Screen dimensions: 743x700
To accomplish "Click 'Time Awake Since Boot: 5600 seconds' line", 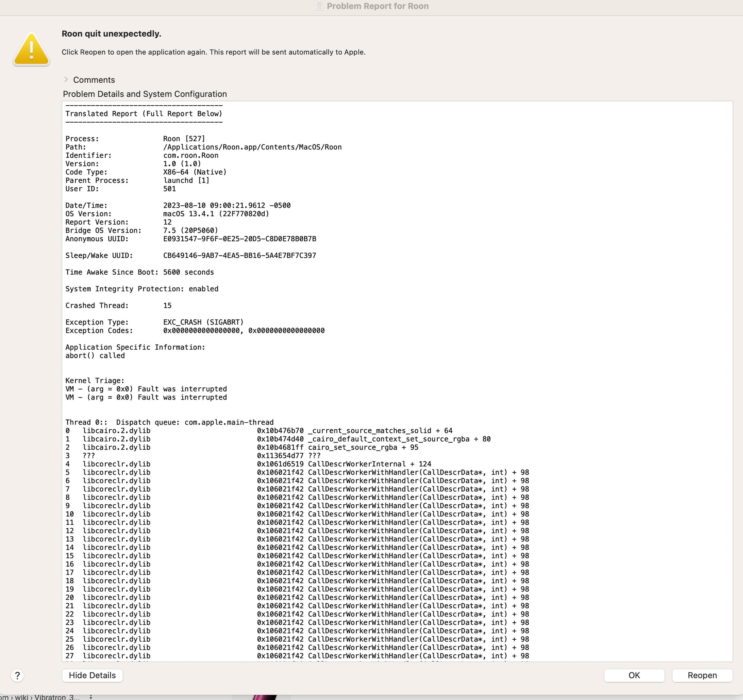I will click(x=139, y=272).
